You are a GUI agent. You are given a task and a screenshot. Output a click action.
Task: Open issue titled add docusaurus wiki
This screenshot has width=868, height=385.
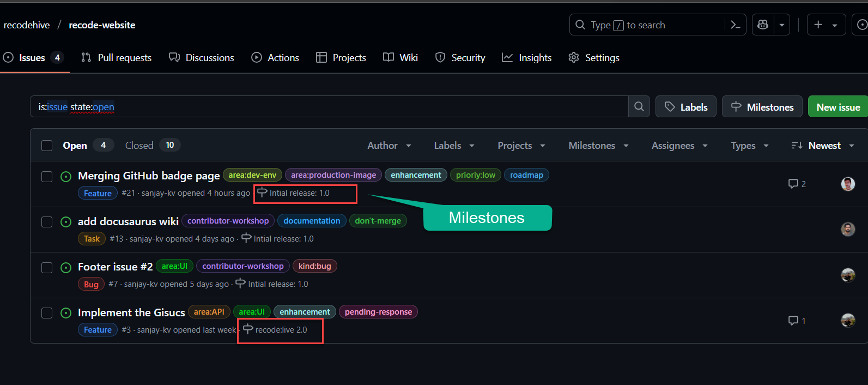[x=128, y=221]
